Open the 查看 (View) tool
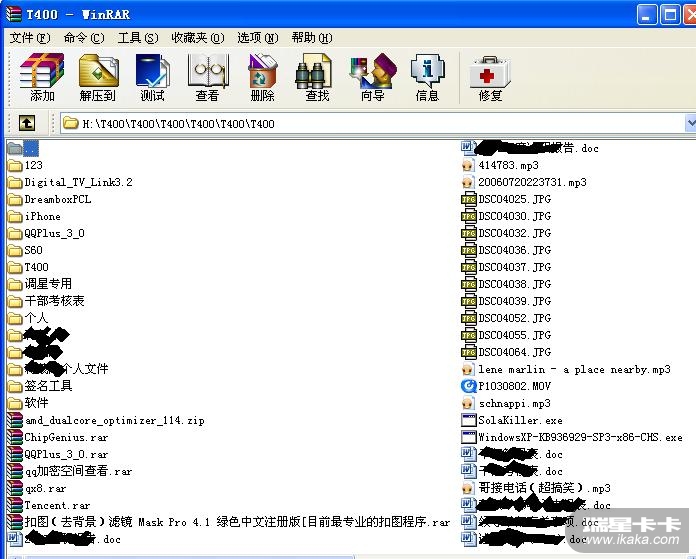 (207, 77)
